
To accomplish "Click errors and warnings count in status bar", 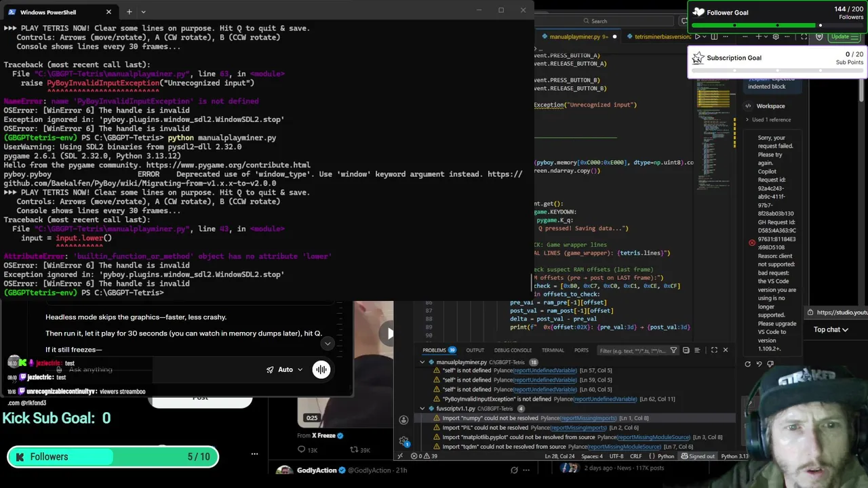I will point(424,456).
